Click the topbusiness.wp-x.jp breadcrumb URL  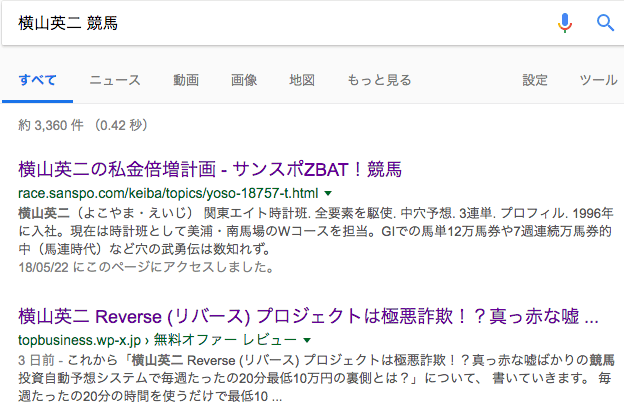click(x=157, y=340)
